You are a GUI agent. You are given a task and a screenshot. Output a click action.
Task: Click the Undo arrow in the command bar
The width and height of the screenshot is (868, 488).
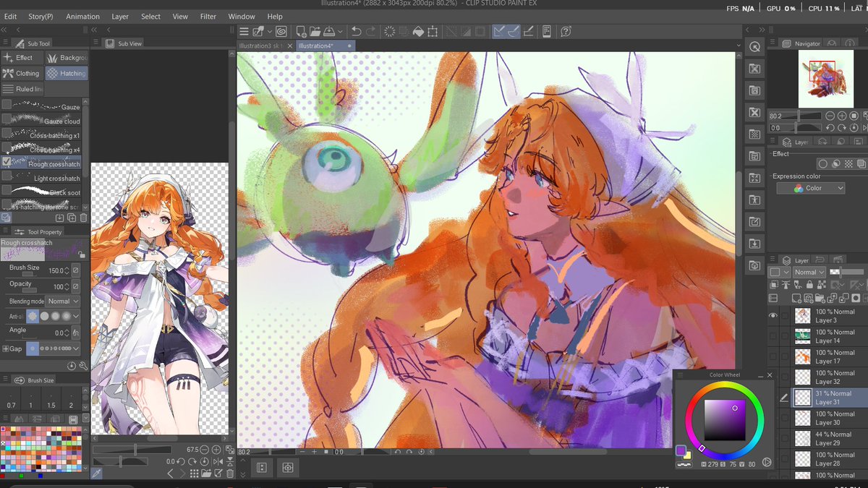click(x=356, y=31)
